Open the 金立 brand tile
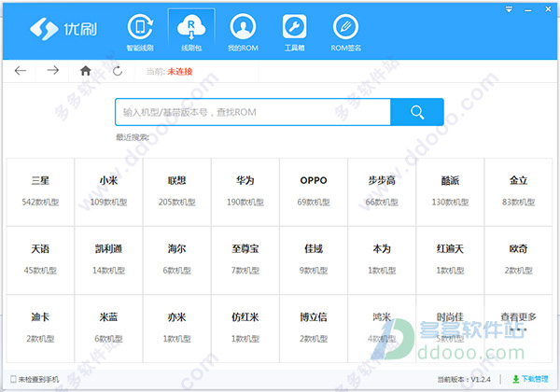 click(519, 192)
